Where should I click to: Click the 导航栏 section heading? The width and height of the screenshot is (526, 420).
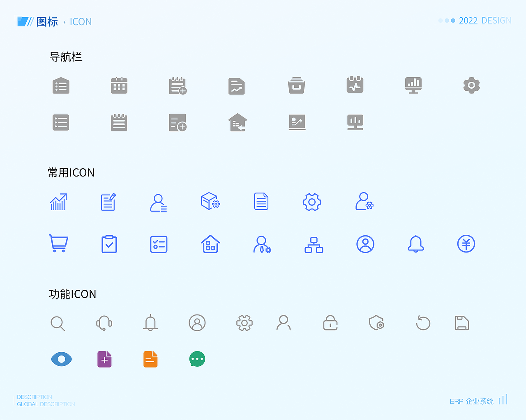(66, 57)
